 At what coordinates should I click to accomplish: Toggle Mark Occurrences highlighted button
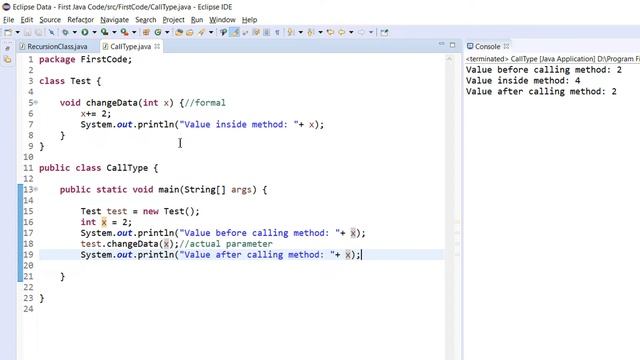(x=234, y=32)
